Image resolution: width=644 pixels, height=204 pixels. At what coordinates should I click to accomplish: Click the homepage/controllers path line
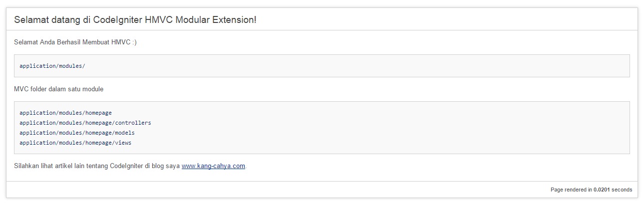[x=85, y=123]
